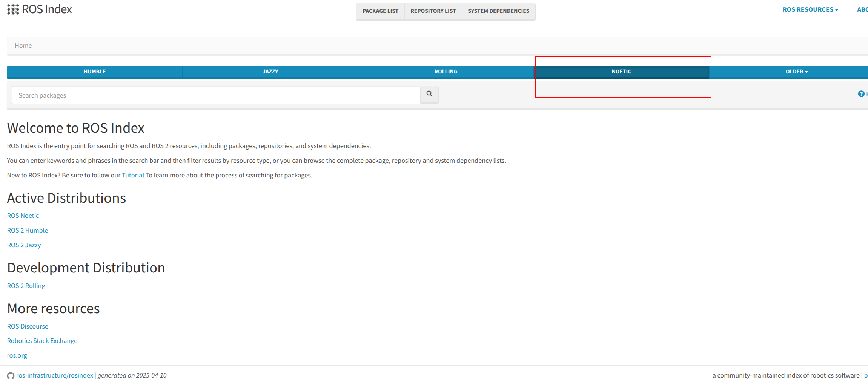Viewport: 868px width, 381px height.
Task: Open the ROS Discourse link
Action: coord(28,326)
